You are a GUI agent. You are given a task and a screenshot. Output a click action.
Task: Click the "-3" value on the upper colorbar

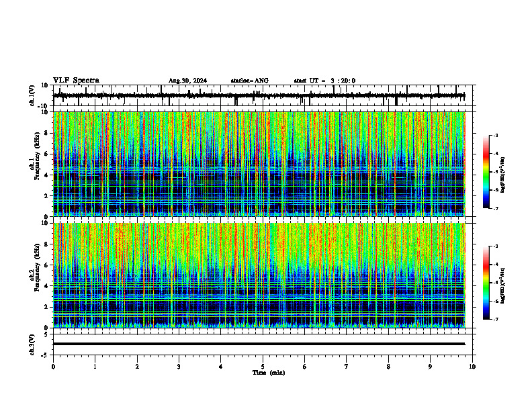[x=496, y=135]
